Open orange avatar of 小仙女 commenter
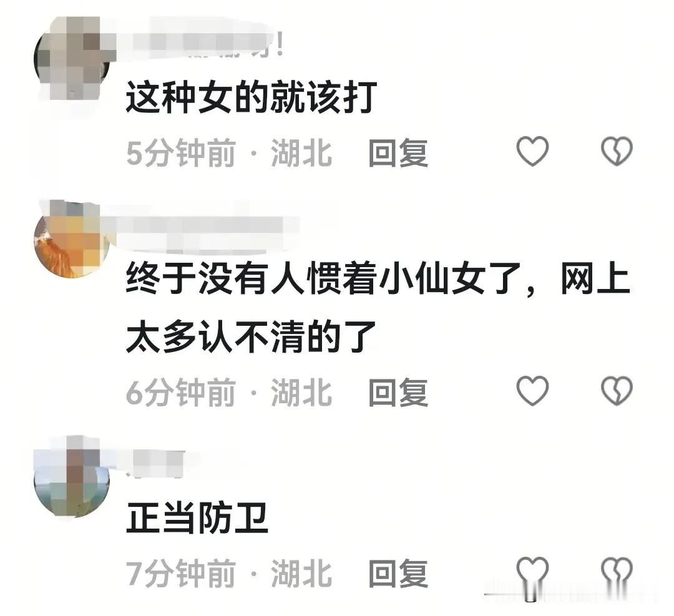The width and height of the screenshot is (674, 616). point(72,240)
